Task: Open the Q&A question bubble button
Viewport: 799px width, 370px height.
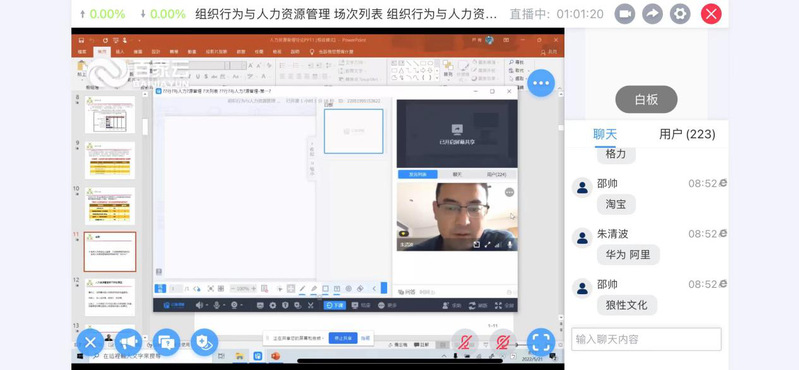Action: 166,342
